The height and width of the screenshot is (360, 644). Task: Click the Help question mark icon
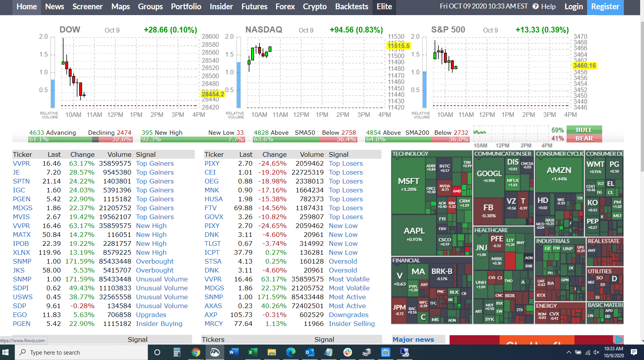[536, 7]
